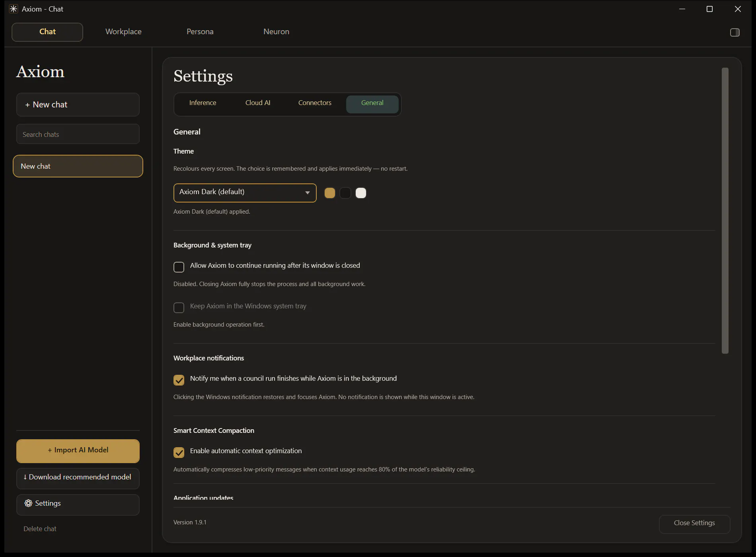The width and height of the screenshot is (756, 557).
Task: Click the Background & system tray heading
Action: coord(212,245)
